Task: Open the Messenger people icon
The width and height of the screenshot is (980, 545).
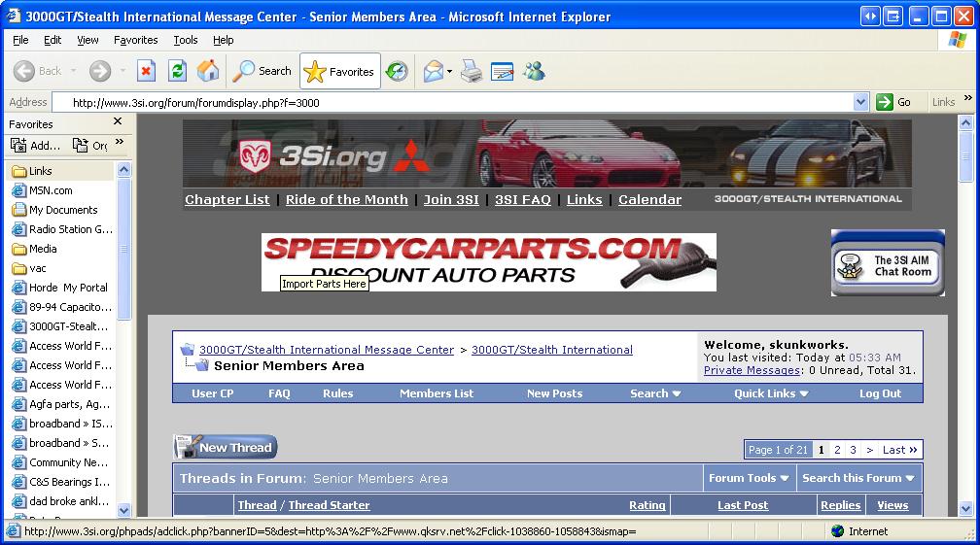Action: point(535,71)
